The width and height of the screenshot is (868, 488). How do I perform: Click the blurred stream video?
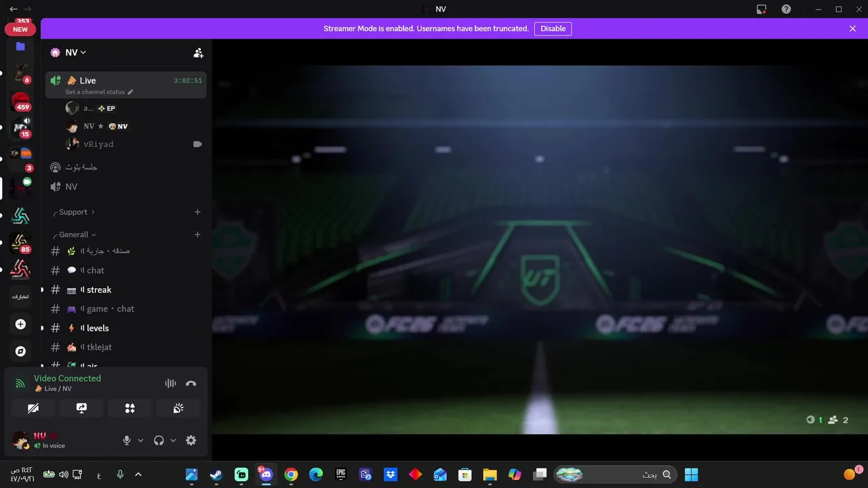coord(540,249)
